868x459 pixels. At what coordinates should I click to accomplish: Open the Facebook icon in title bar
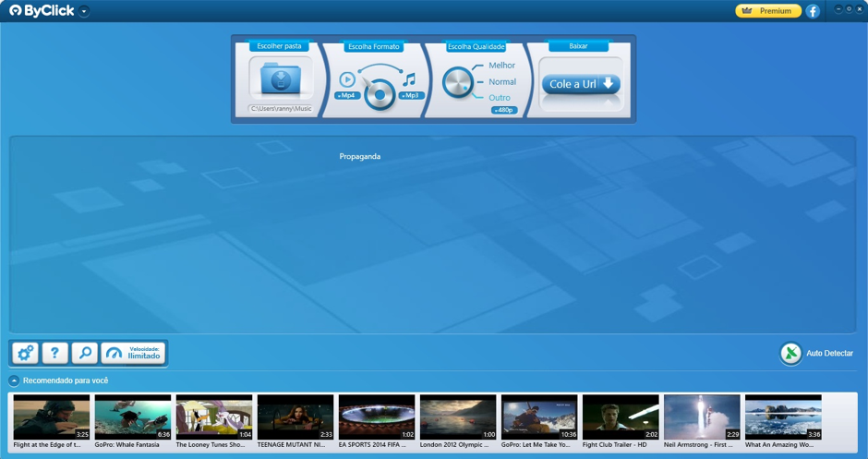click(813, 11)
